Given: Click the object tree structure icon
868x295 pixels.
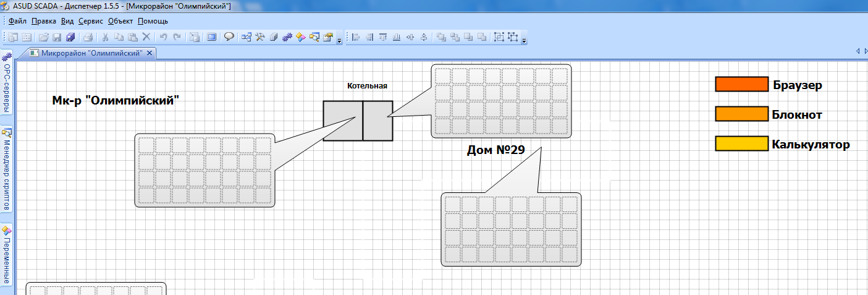Looking at the screenshot, I should tap(246, 37).
